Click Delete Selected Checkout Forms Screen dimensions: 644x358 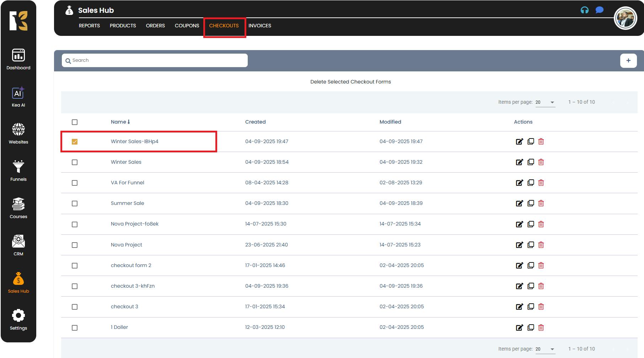(x=350, y=82)
